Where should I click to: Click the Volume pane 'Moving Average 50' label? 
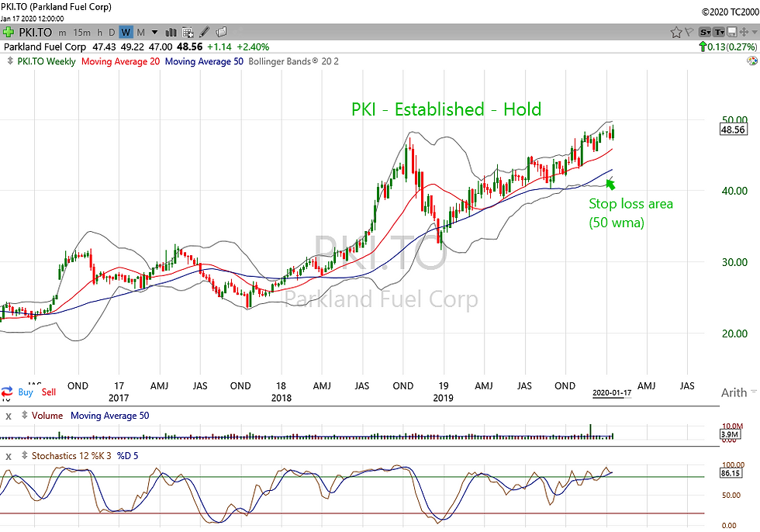tap(110, 416)
